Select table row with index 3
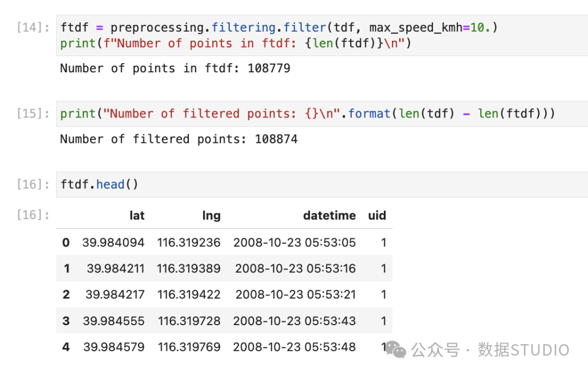This screenshot has width=588, height=373. pos(224,321)
